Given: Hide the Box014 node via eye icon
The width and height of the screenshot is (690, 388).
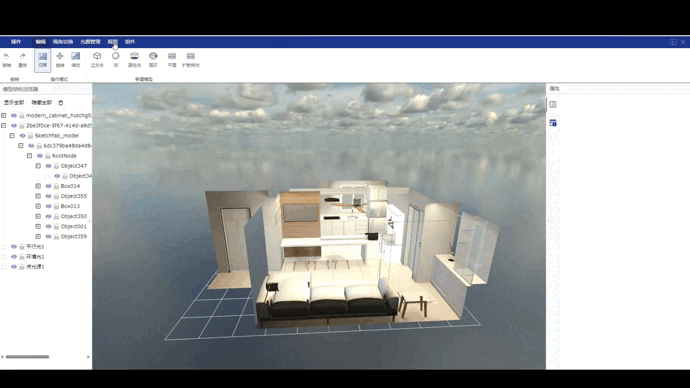Looking at the screenshot, I should (48, 186).
